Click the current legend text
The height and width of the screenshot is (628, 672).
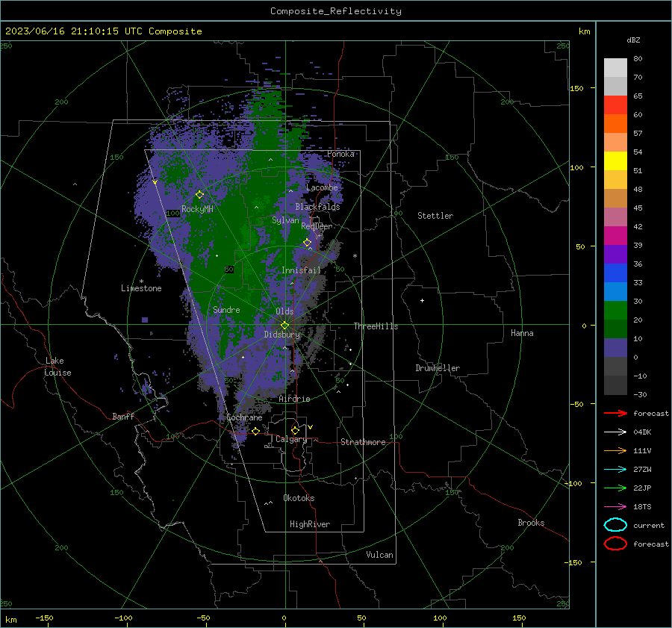click(649, 525)
